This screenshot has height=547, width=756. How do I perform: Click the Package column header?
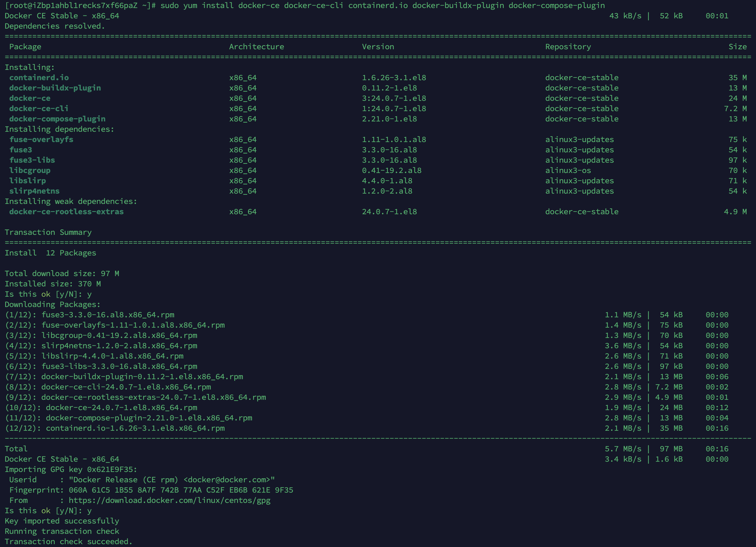[25, 47]
